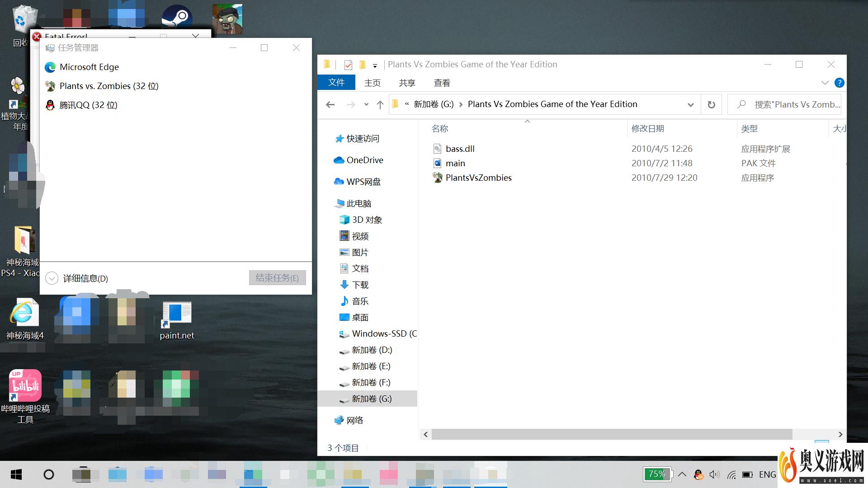Click the Explorer forward arrow
This screenshot has height=488, width=868.
(351, 104)
